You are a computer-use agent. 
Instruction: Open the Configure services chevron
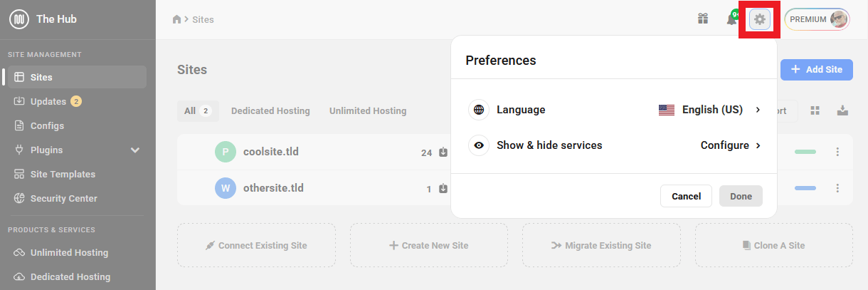758,145
